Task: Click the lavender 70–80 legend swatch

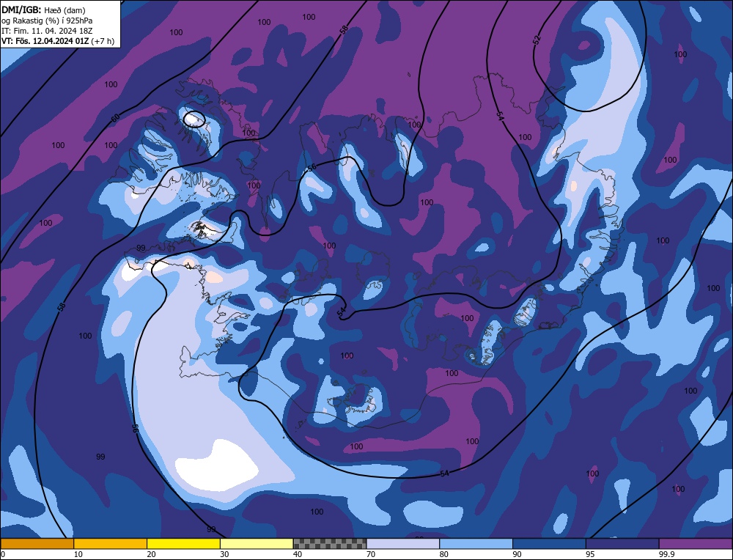Action: pyautogui.click(x=403, y=544)
